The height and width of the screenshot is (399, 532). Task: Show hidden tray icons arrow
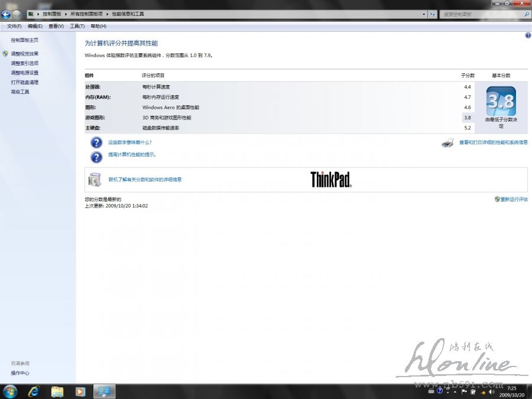455,392
